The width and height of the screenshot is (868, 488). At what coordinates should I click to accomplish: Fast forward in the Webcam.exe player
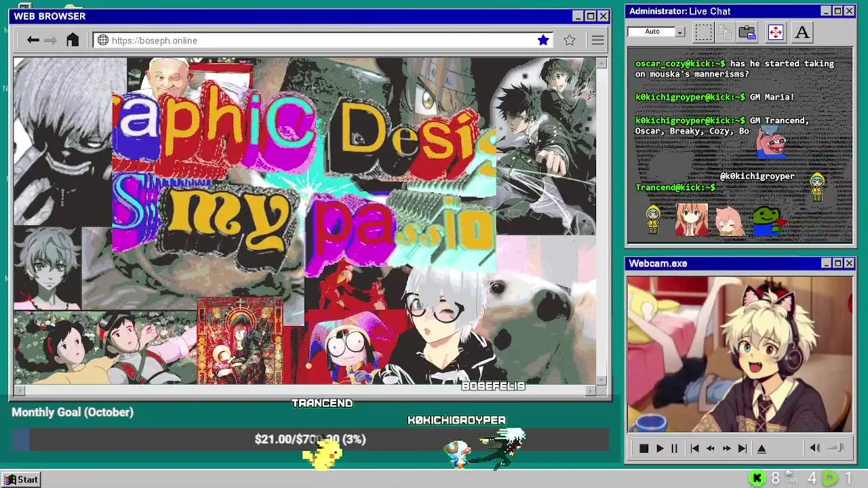tap(726, 448)
